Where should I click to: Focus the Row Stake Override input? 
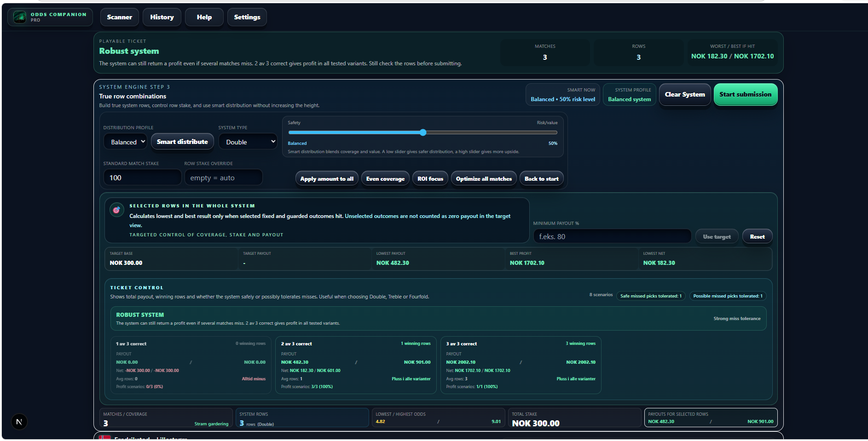224,178
